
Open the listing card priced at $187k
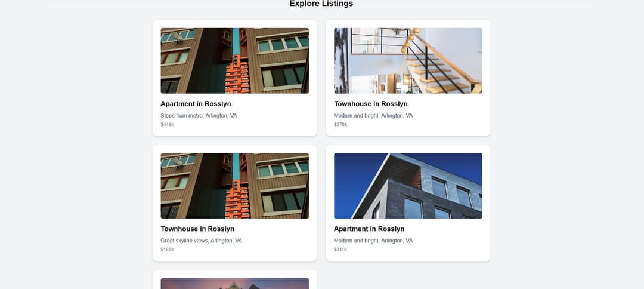[x=234, y=203]
